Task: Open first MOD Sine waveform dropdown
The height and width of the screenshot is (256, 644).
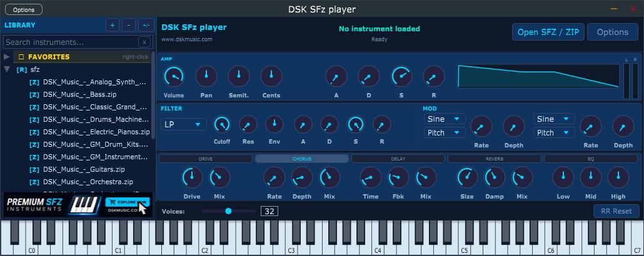Action: [x=445, y=119]
